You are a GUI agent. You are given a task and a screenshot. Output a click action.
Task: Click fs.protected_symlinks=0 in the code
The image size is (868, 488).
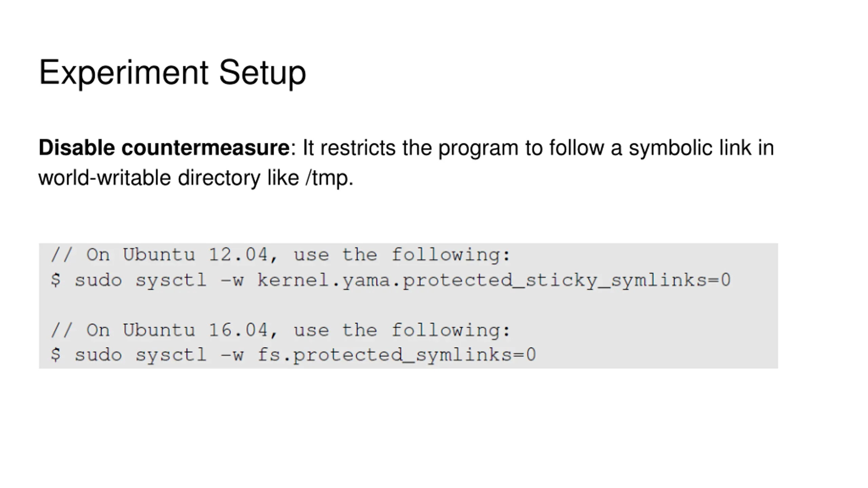(x=397, y=355)
